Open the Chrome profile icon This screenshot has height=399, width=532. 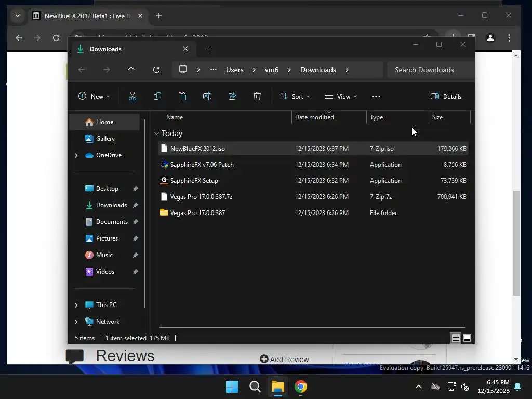[x=490, y=38]
